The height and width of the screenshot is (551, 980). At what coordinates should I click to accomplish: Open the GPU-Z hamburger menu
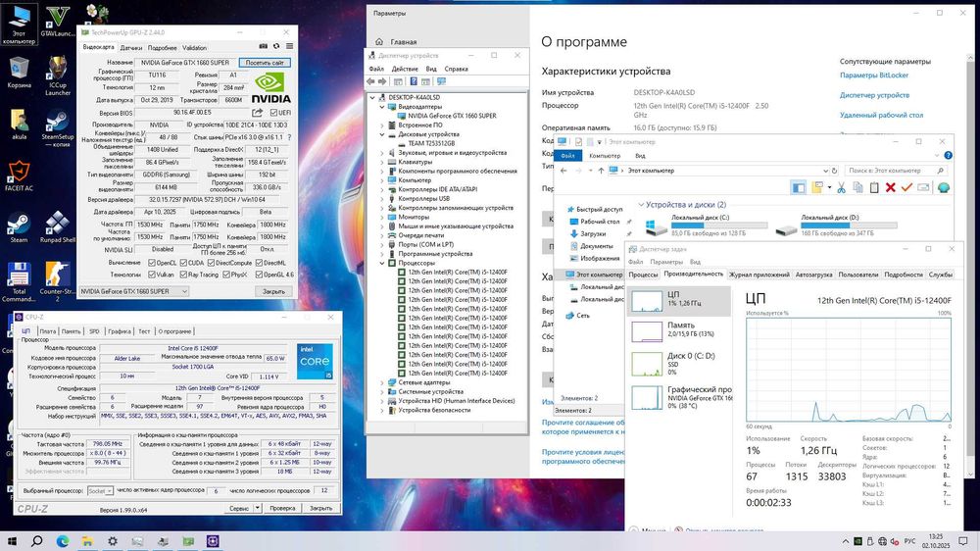[289, 46]
